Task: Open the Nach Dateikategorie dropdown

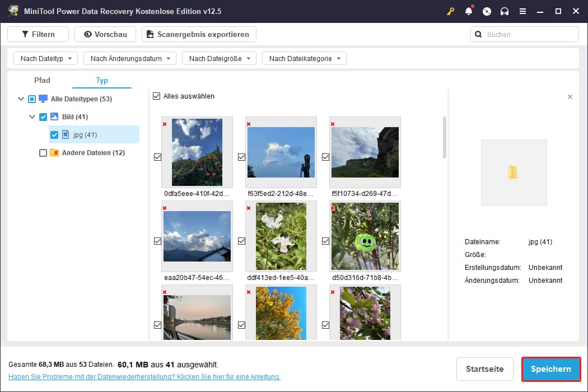Action: click(x=304, y=58)
